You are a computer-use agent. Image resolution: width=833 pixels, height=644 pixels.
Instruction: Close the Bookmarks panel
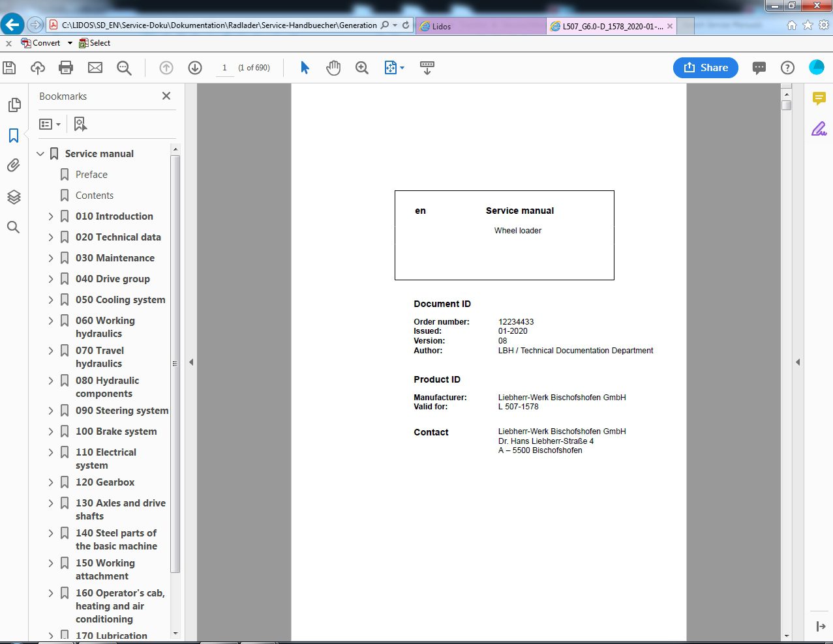(166, 96)
